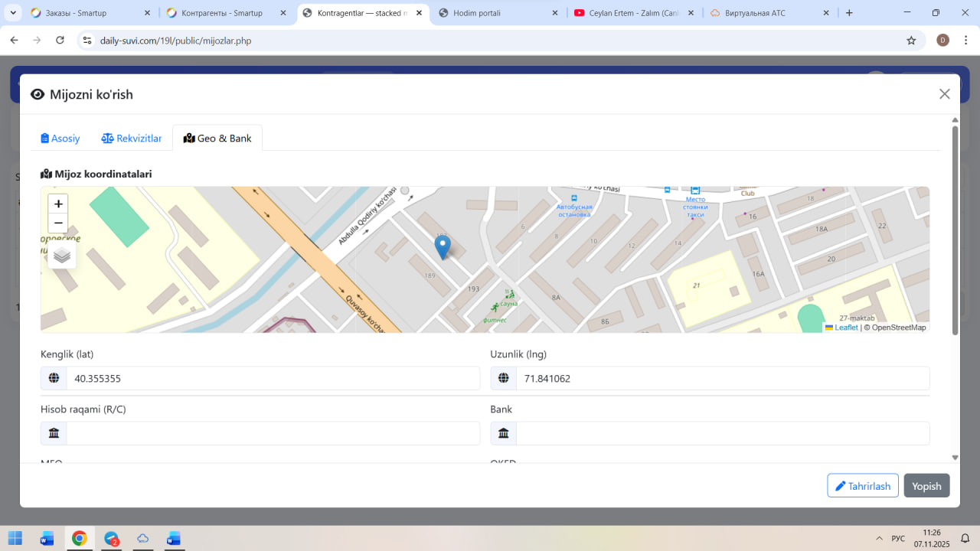Click the Uzunlik (lng) input field

pyautogui.click(x=722, y=378)
